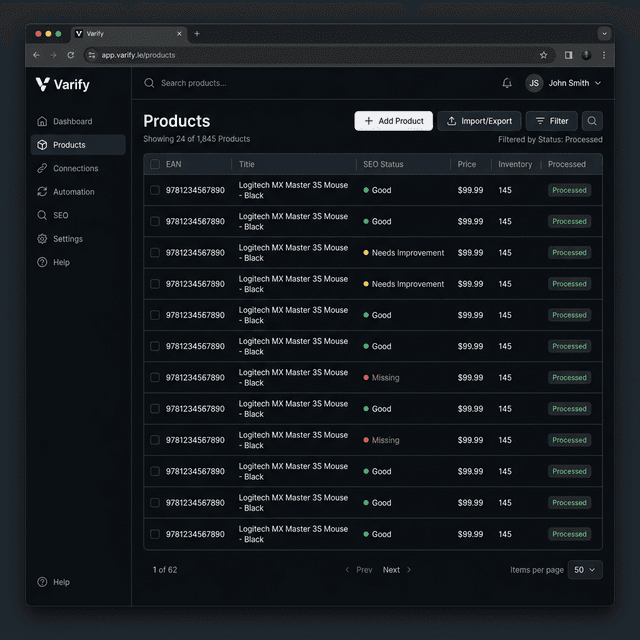Click the first Needs Improvement status
The image size is (640, 640).
pos(404,253)
